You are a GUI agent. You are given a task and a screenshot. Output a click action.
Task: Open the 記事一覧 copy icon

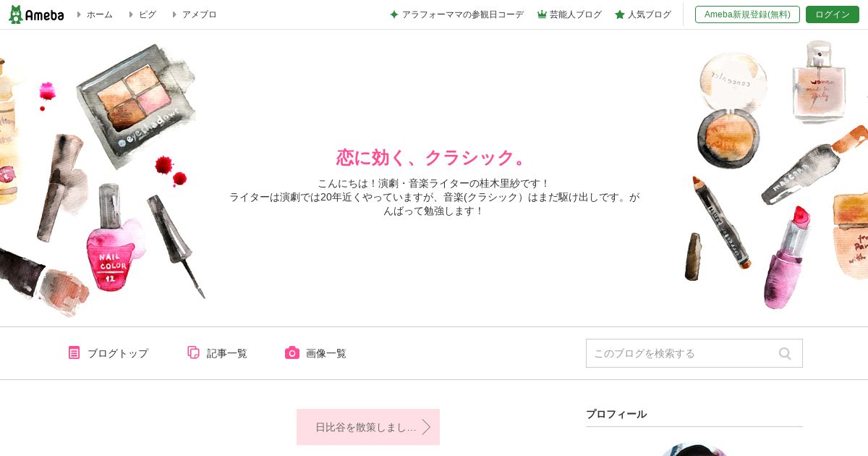(x=193, y=352)
